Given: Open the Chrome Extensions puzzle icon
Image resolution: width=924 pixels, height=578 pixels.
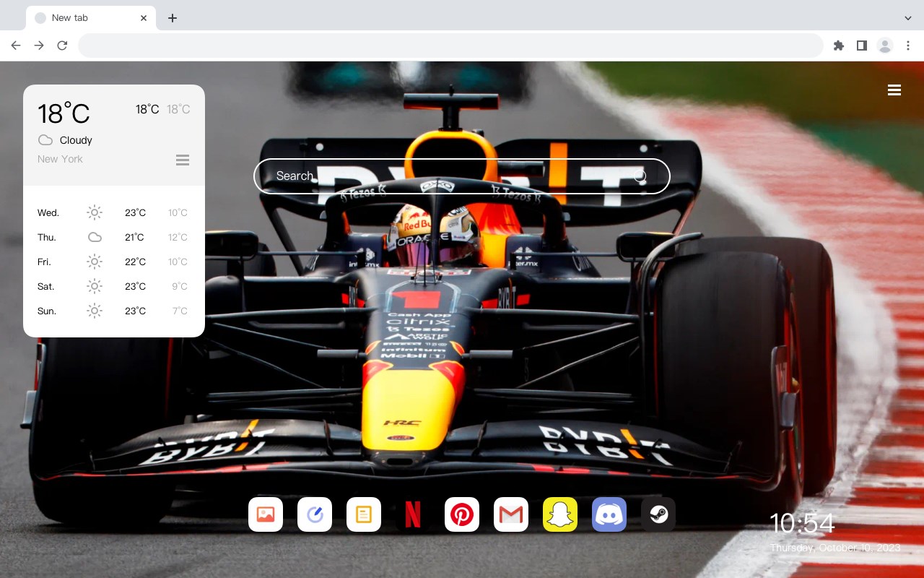Looking at the screenshot, I should pyautogui.click(x=838, y=46).
